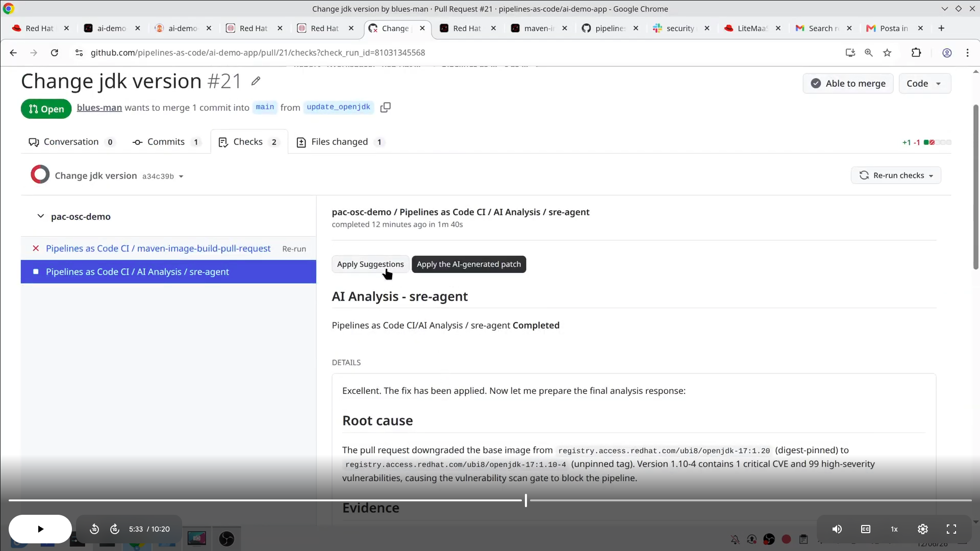Expand the commit a34c39b selector
Screen dimensions: 980x551
pyautogui.click(x=163, y=177)
